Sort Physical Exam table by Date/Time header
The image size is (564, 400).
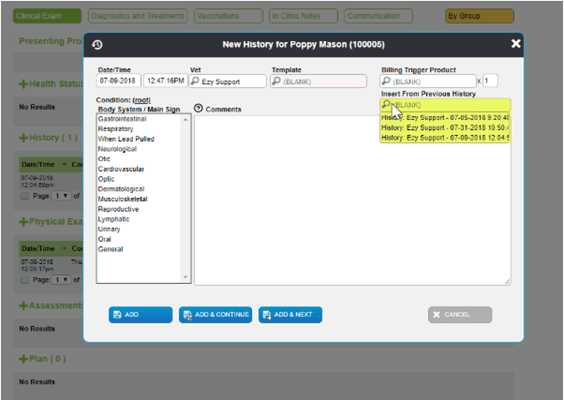pos(38,249)
